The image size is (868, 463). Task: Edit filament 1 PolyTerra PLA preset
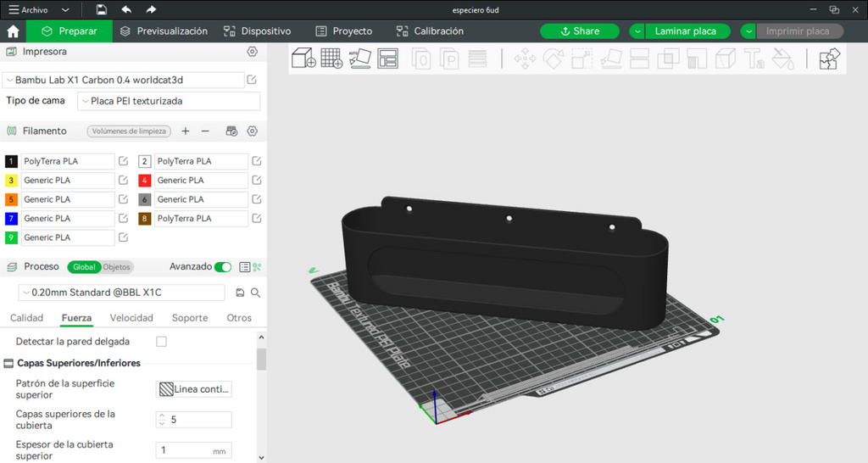tap(124, 161)
